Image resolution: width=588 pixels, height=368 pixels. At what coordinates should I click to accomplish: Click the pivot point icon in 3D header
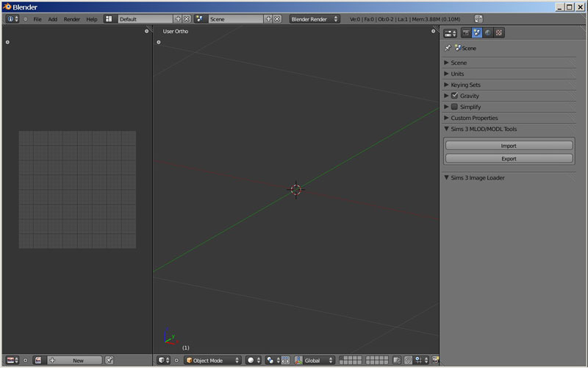click(x=271, y=360)
